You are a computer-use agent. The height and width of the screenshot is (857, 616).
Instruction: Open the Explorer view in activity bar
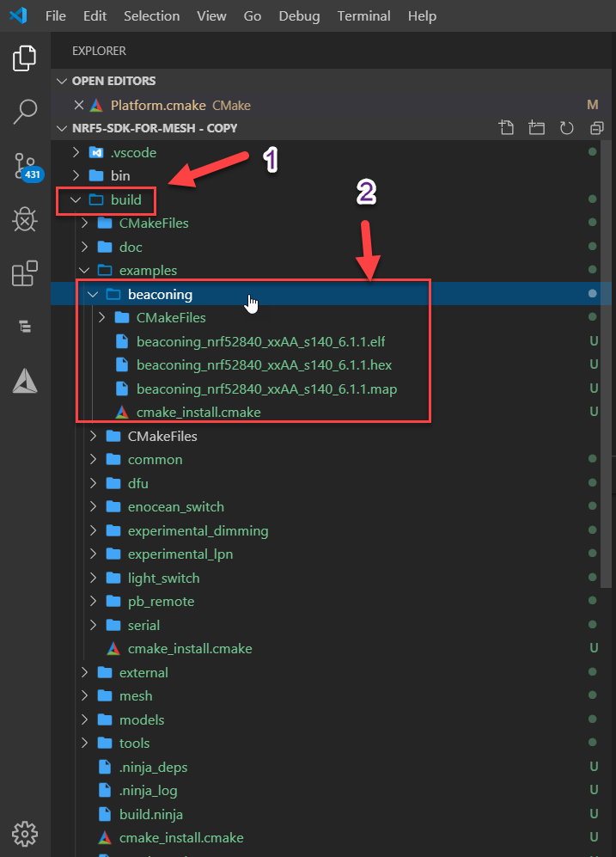click(x=25, y=58)
